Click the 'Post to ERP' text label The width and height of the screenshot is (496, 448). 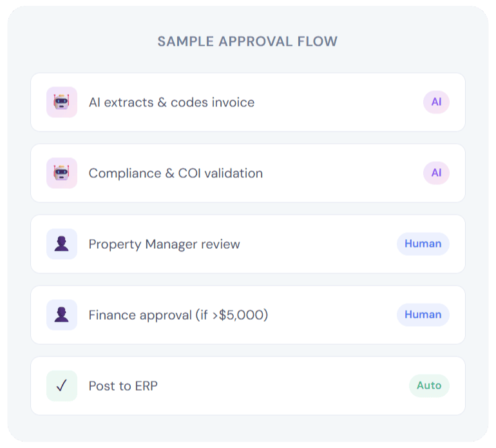click(123, 386)
